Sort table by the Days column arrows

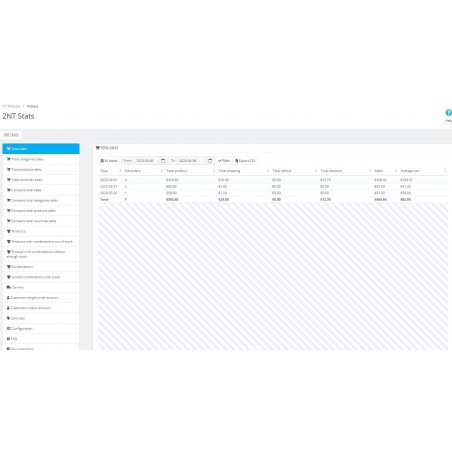pos(120,171)
